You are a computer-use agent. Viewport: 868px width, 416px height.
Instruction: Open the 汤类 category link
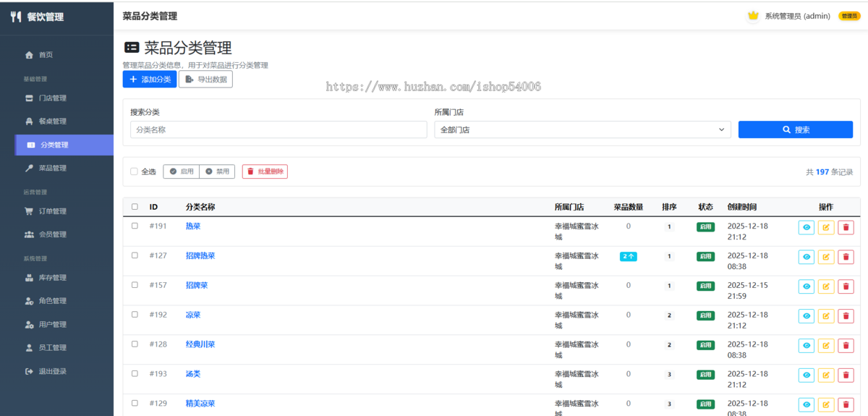click(193, 374)
